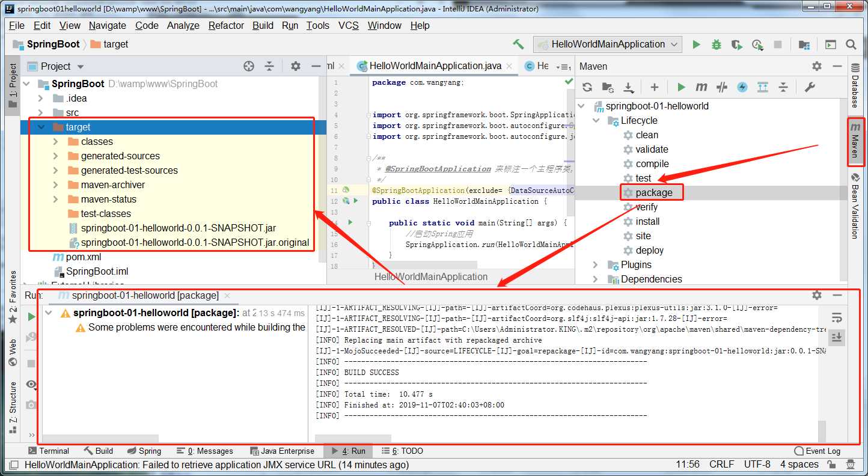Expand Dependencies node in Maven panel
Screen dimensions: 868x476
coord(596,279)
